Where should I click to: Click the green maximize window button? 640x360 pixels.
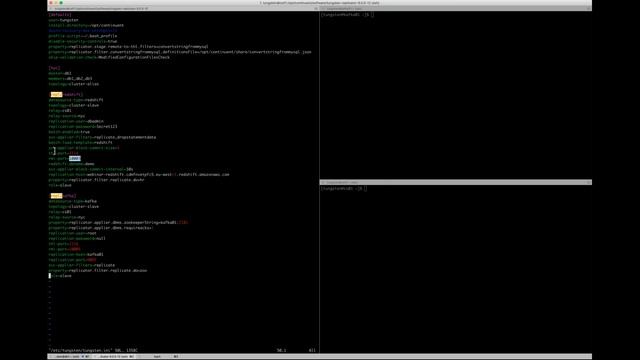coord(61,3)
